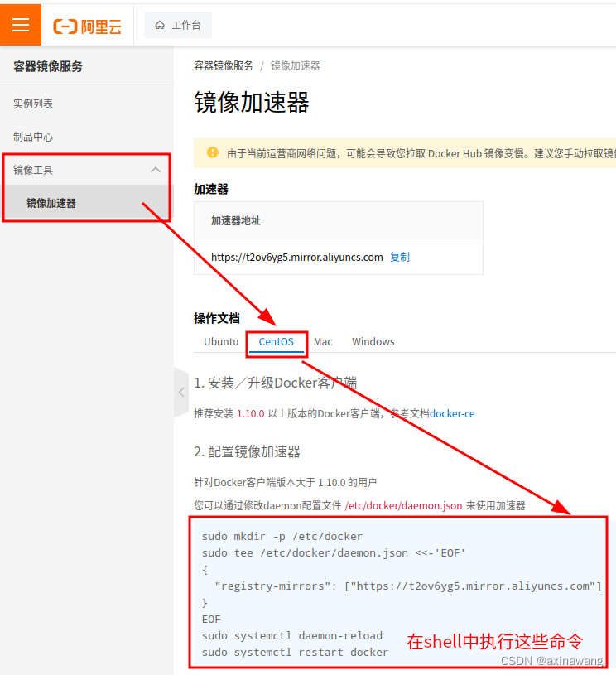Click 容器镜像服务 breadcrumb link
This screenshot has width=616, height=675.
point(224,66)
